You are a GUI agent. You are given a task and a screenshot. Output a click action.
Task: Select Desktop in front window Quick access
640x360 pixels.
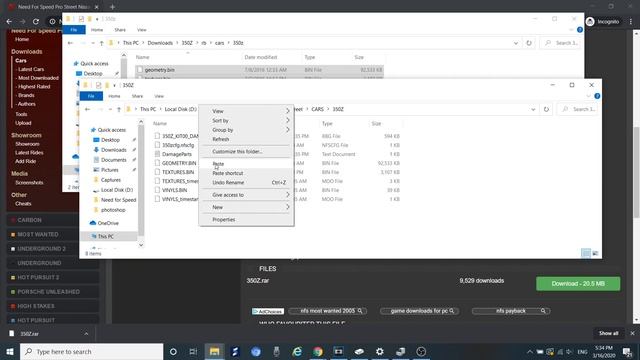pyautogui.click(x=111, y=140)
